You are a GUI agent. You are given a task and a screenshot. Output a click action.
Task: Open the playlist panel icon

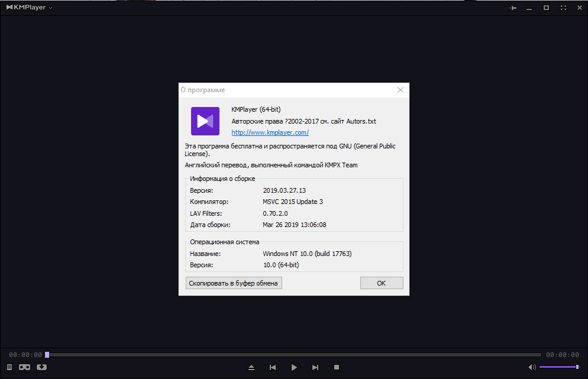[x=9, y=367]
